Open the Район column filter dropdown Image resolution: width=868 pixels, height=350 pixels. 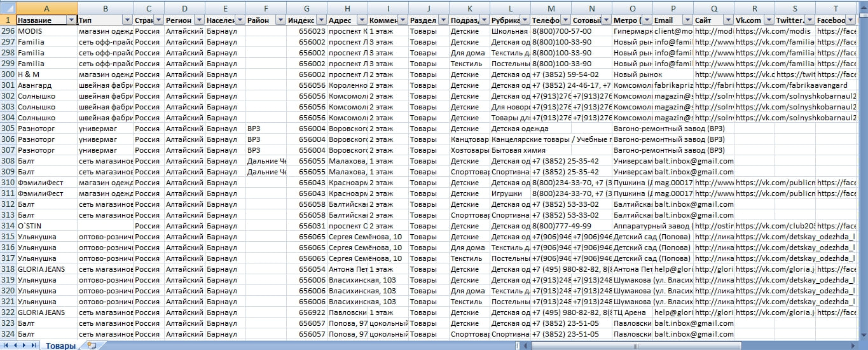280,20
